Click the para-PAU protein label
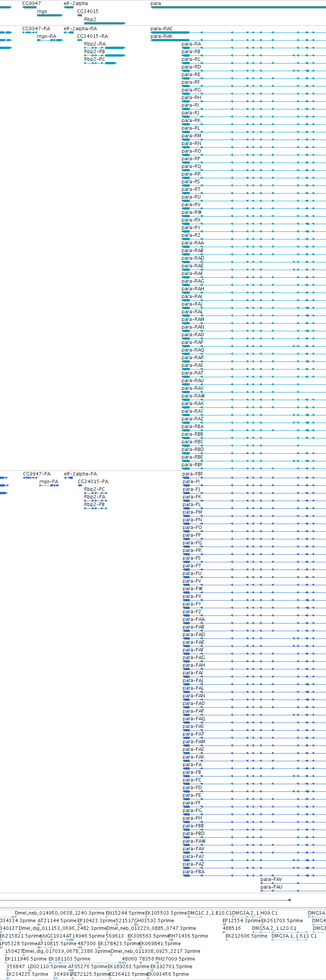326x980 pixels. click(271, 887)
